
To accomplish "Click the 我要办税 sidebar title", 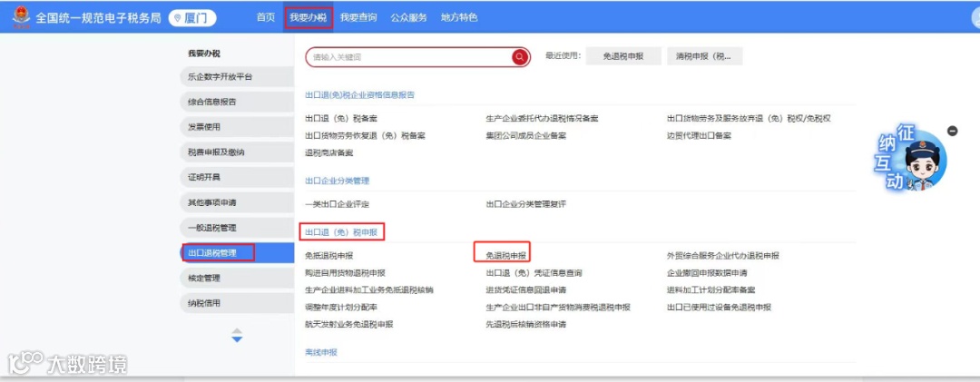I will [204, 54].
